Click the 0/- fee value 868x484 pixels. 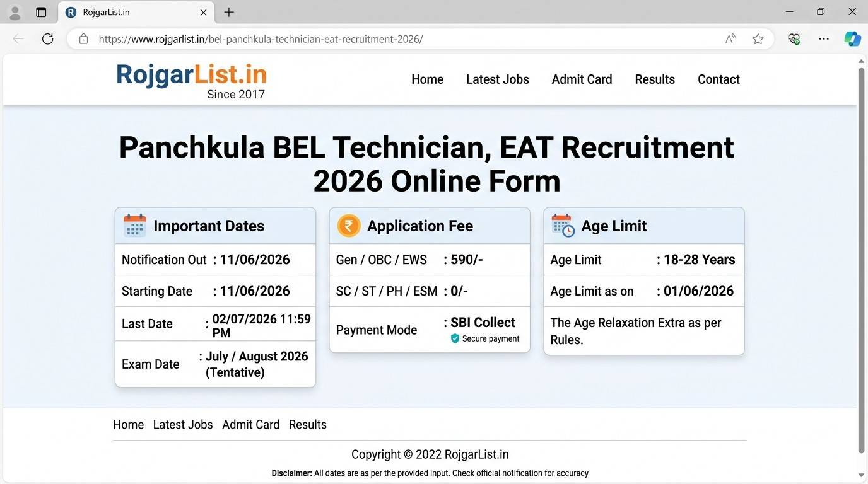pyautogui.click(x=459, y=291)
